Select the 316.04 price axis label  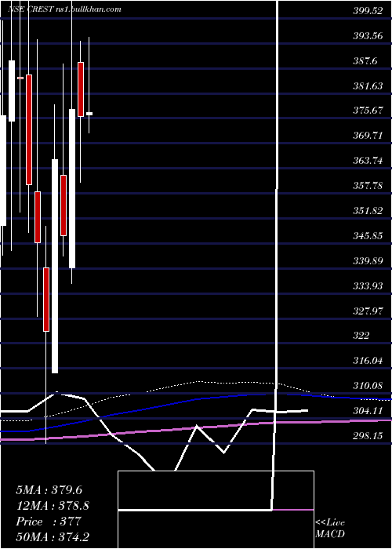click(x=368, y=360)
